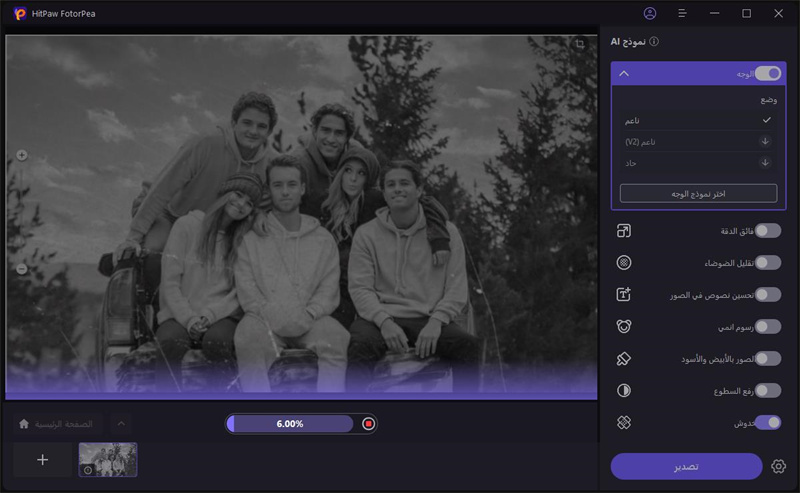The image size is (800, 493).
Task: Enable the تحسين نصوص في الصور toggle
Action: 768,295
